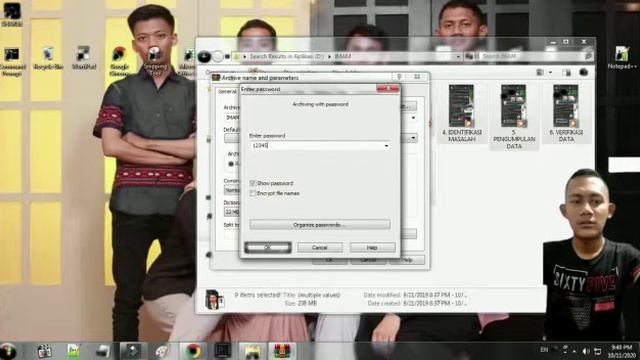This screenshot has height=360, width=640.
Task: Click Search Results in Aplikasi (D:) breadcrumb
Action: point(287,56)
